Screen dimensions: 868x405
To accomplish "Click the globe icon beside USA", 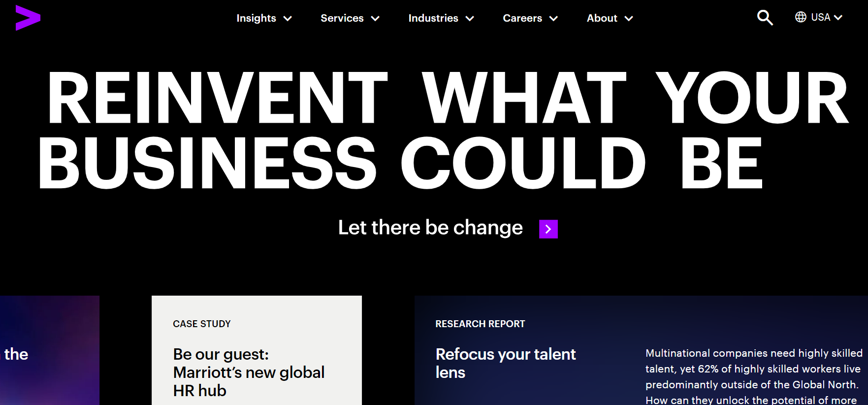I will pyautogui.click(x=801, y=17).
